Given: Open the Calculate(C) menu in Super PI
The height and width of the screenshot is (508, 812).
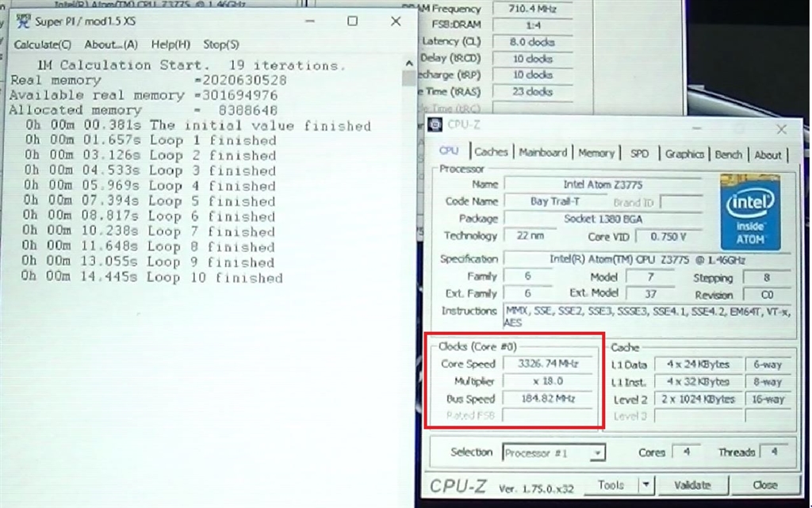Looking at the screenshot, I should tap(43, 45).
